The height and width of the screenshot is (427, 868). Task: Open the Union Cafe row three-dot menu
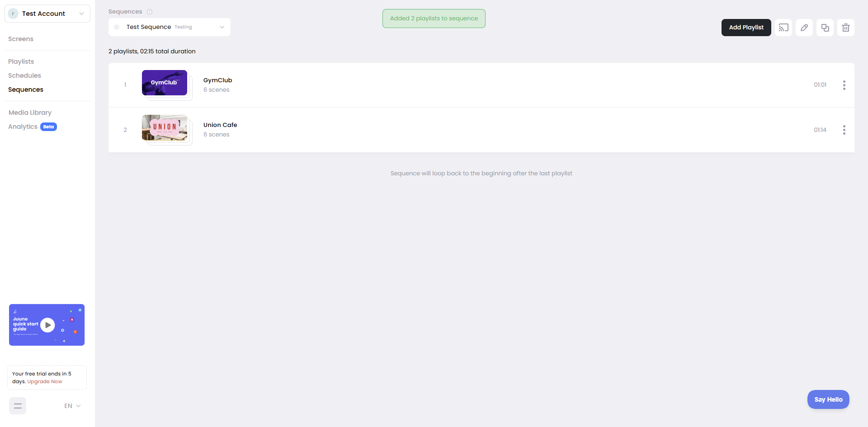coord(844,130)
